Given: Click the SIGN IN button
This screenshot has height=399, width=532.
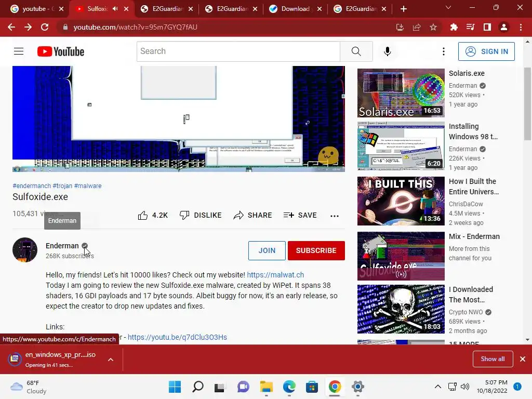Looking at the screenshot, I should [x=486, y=51].
